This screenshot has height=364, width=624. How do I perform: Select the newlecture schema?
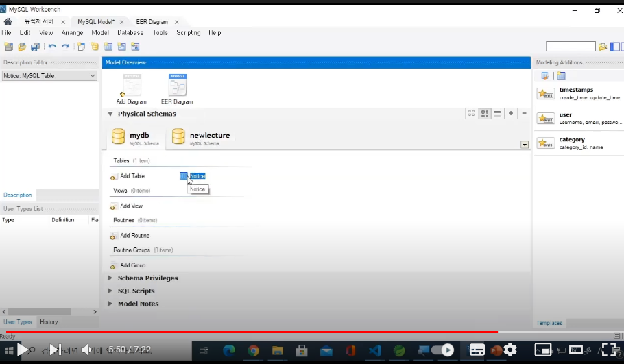tap(201, 136)
